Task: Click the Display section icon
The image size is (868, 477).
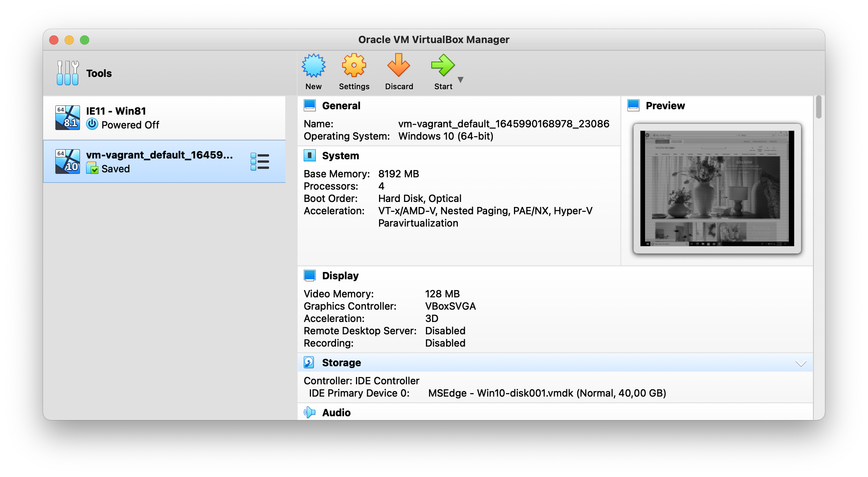Action: point(310,275)
